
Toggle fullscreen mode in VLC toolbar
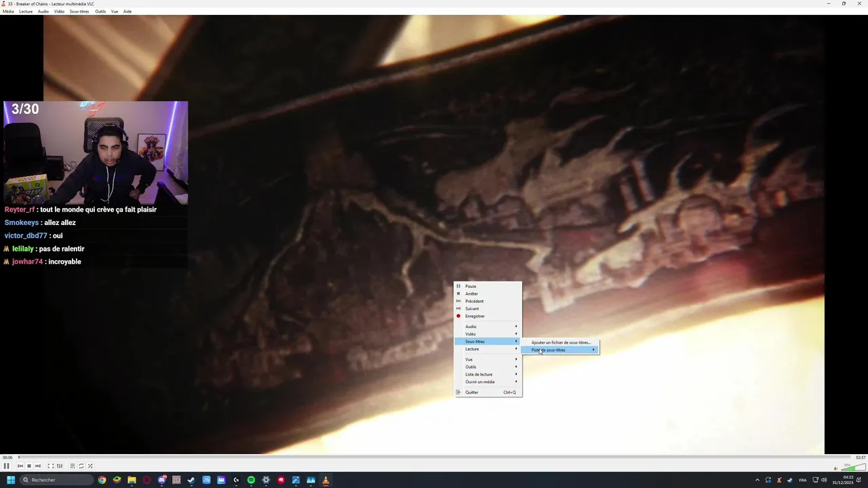pyautogui.click(x=50, y=466)
